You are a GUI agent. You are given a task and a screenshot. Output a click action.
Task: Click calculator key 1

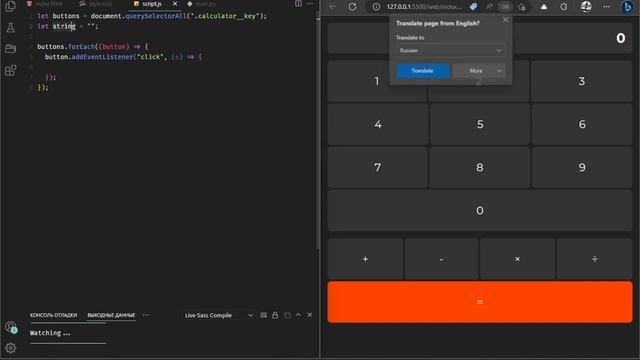coord(377,81)
